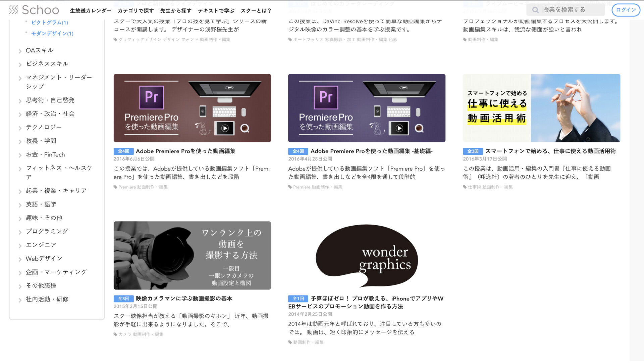
Task: Click 全1回 badge on iPhone promotion course
Action: tap(298, 299)
